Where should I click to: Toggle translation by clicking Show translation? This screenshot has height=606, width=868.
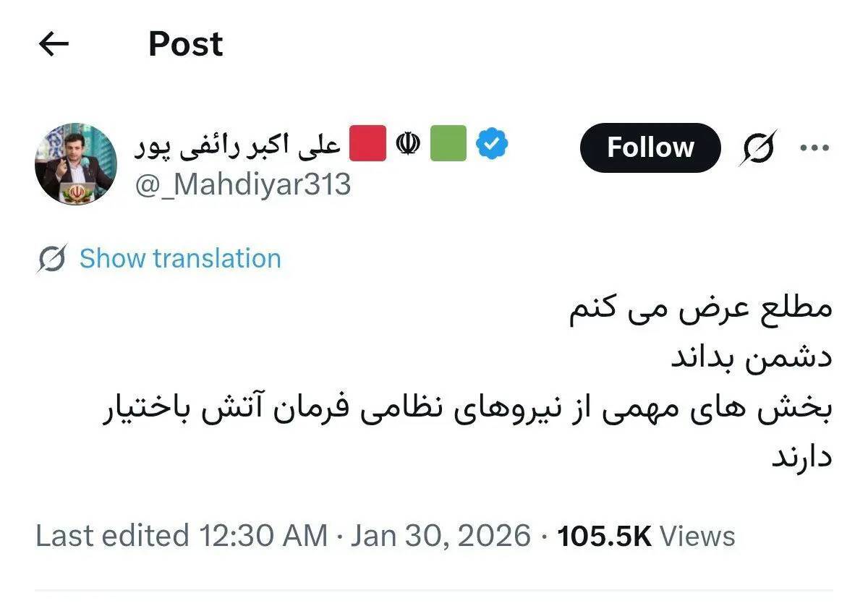tap(179, 258)
